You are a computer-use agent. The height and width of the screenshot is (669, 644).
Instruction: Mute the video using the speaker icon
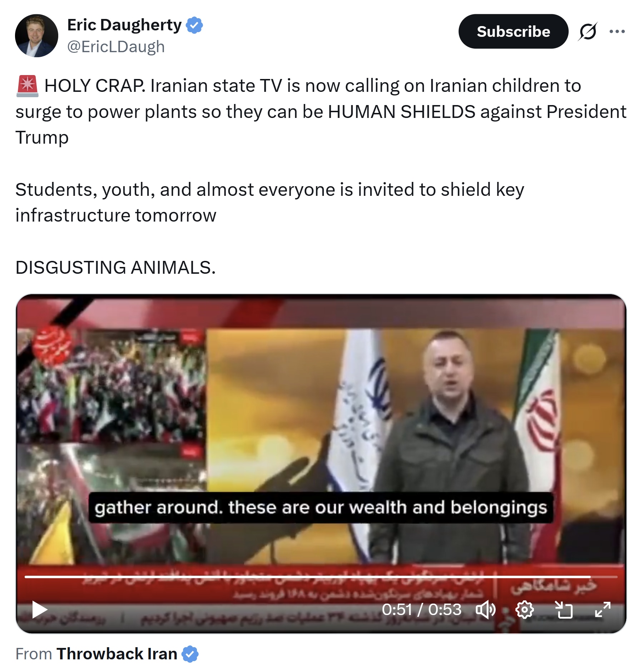[485, 610]
